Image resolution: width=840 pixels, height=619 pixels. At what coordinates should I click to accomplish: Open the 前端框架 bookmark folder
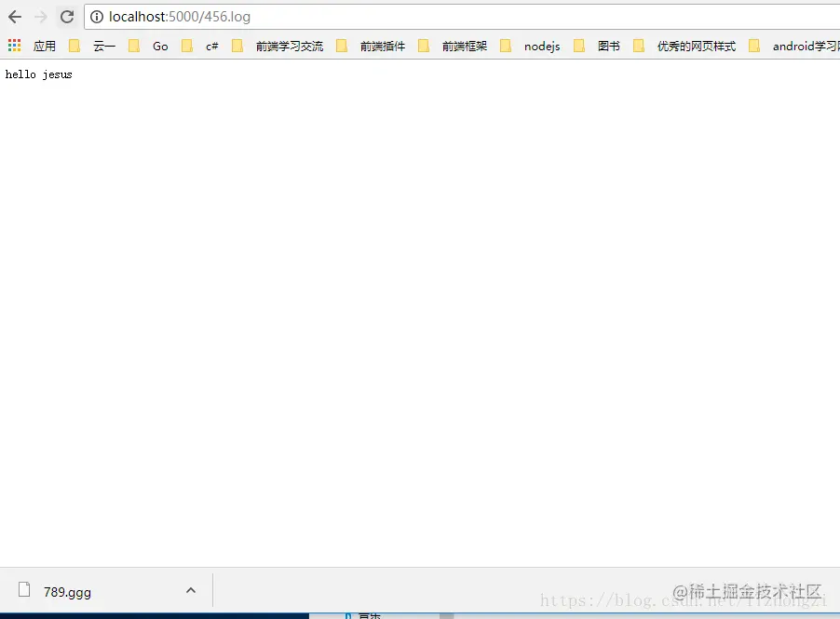453,46
